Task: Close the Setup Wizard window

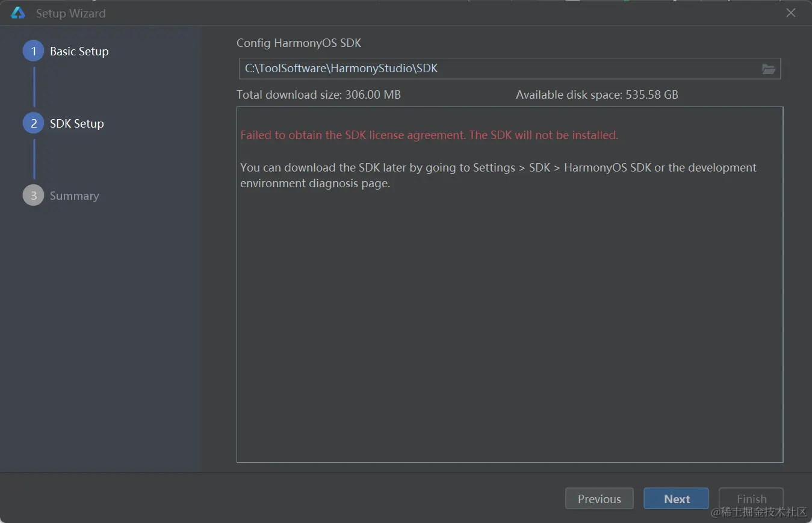Action: (791, 13)
